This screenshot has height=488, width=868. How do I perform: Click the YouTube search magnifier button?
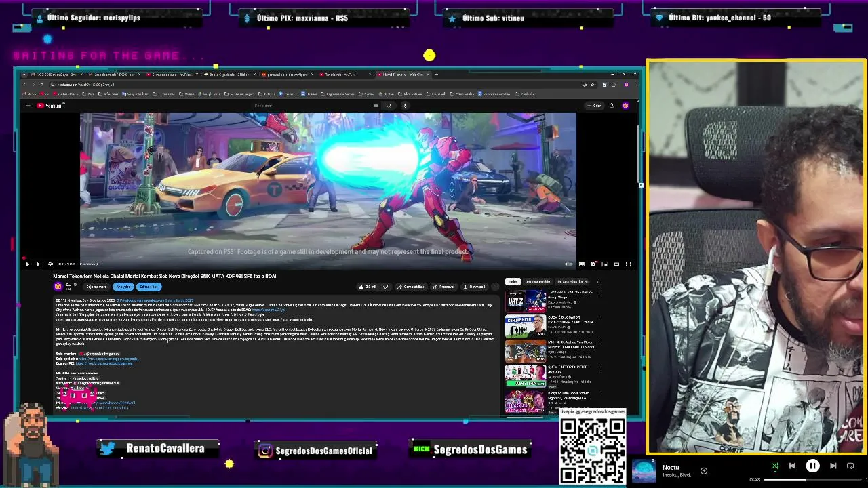click(389, 106)
